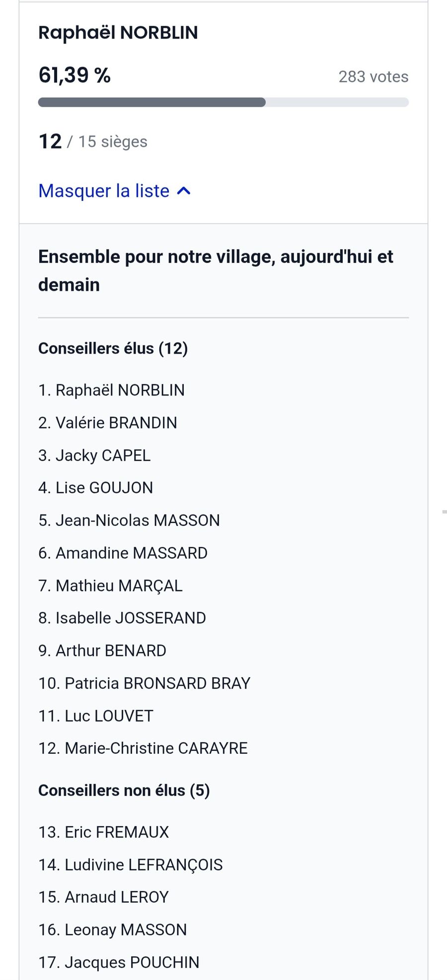Select Valérie BRANDIN in elected list
The width and height of the screenshot is (447, 980).
tap(108, 423)
